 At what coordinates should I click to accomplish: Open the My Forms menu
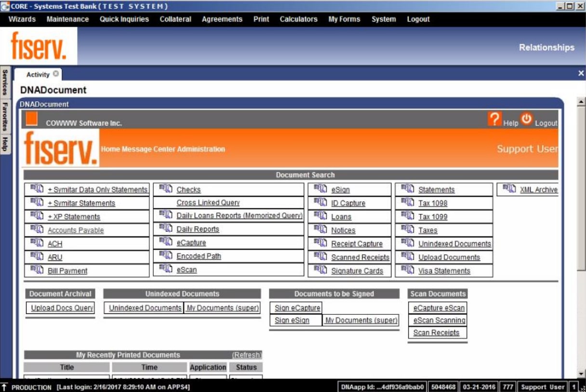(x=344, y=19)
